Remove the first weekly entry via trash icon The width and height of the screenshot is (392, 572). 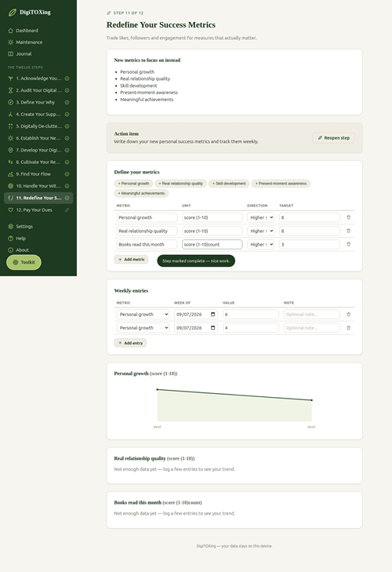coord(348,315)
